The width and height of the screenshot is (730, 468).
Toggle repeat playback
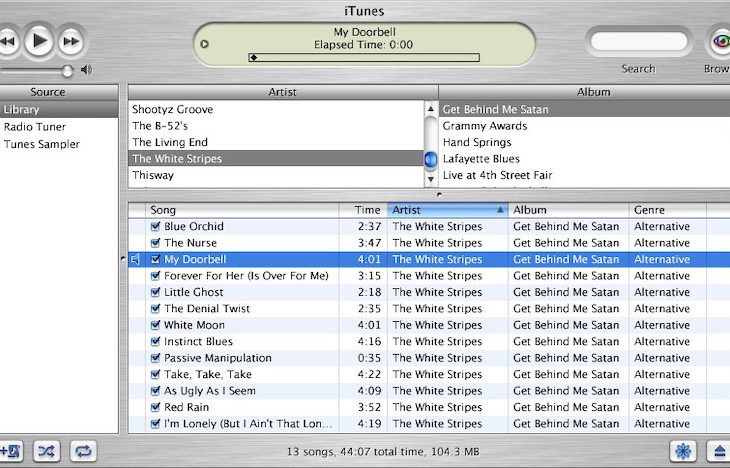tap(83, 451)
